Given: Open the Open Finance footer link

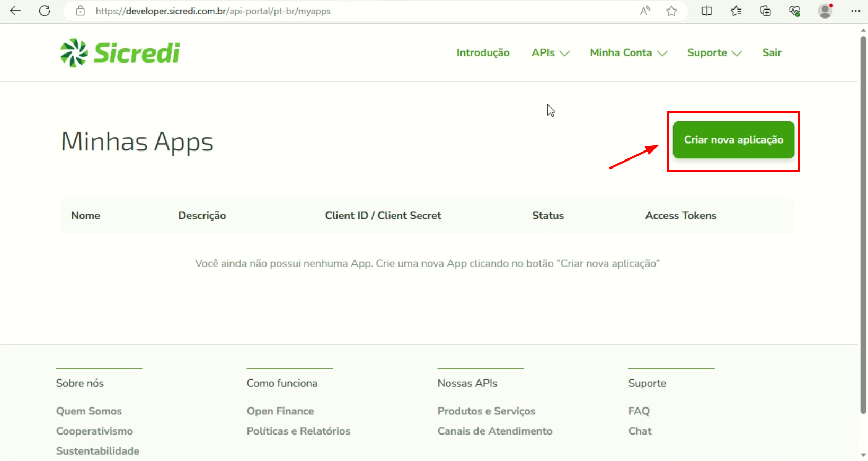Looking at the screenshot, I should 280,411.
